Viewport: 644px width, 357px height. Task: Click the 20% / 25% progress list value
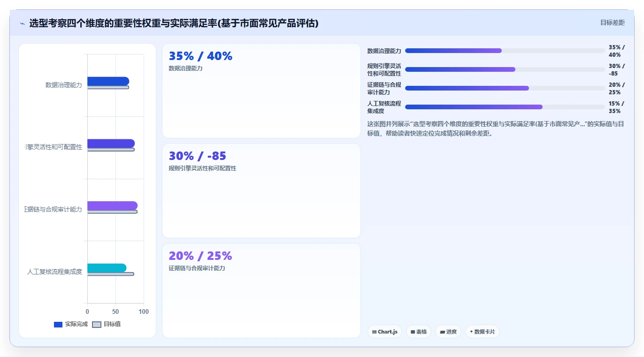[x=616, y=89]
